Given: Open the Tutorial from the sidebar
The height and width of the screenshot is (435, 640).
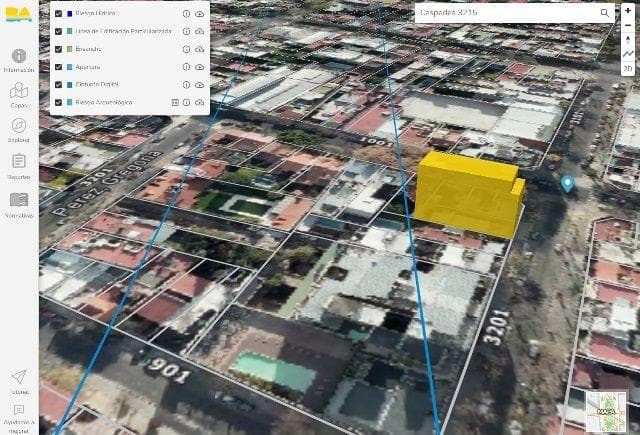Looking at the screenshot, I should [18, 380].
